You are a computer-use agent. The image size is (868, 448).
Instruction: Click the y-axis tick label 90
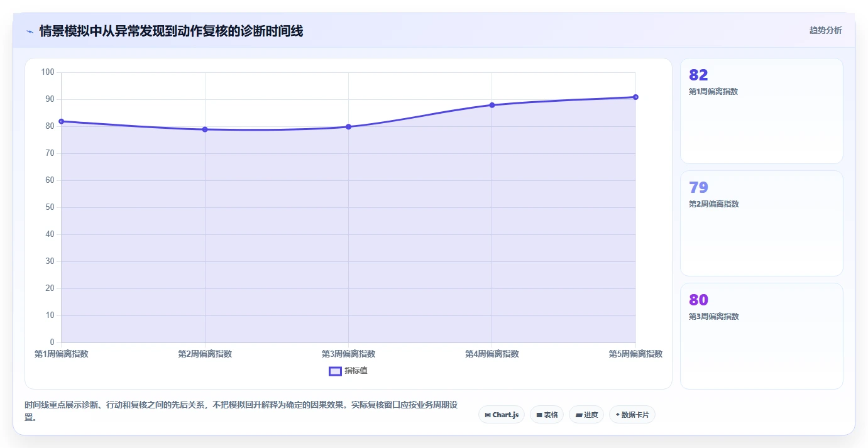[x=50, y=99]
